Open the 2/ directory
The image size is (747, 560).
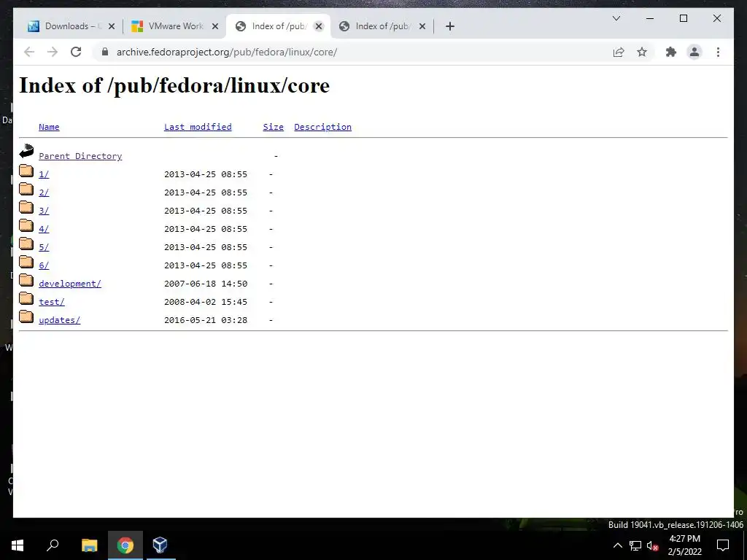[x=44, y=192]
